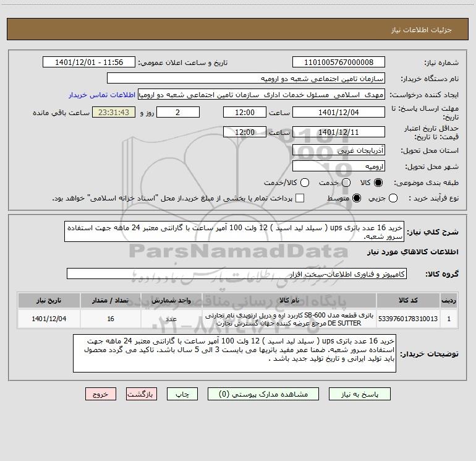476x461 pixels.
Task: Click the استان محل تحویل field آذربایجان غربی
Action: pos(339,150)
